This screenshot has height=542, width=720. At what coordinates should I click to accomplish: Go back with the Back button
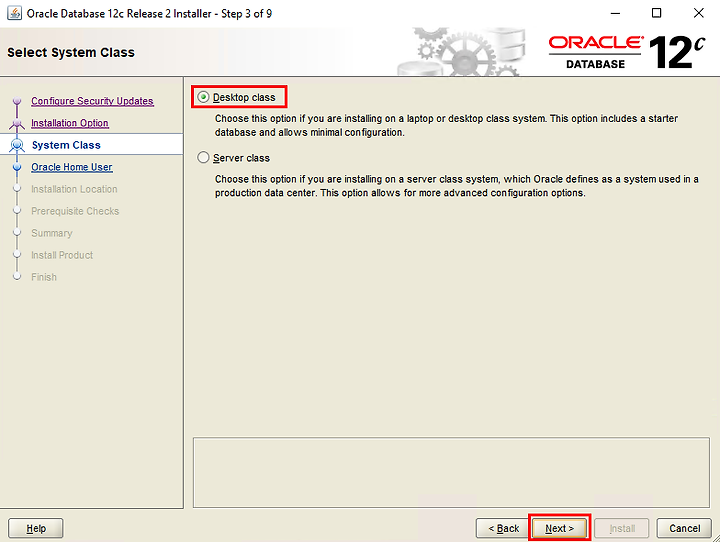click(x=503, y=528)
